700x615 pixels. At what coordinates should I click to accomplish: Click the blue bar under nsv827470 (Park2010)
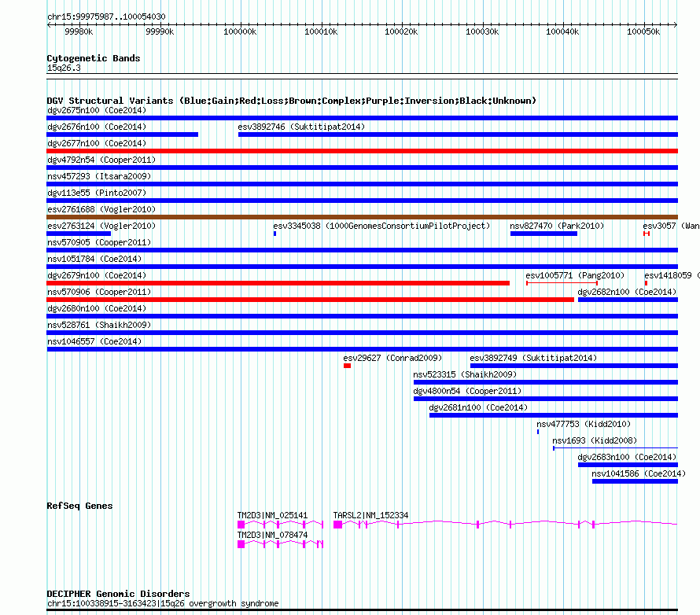[x=543, y=234]
